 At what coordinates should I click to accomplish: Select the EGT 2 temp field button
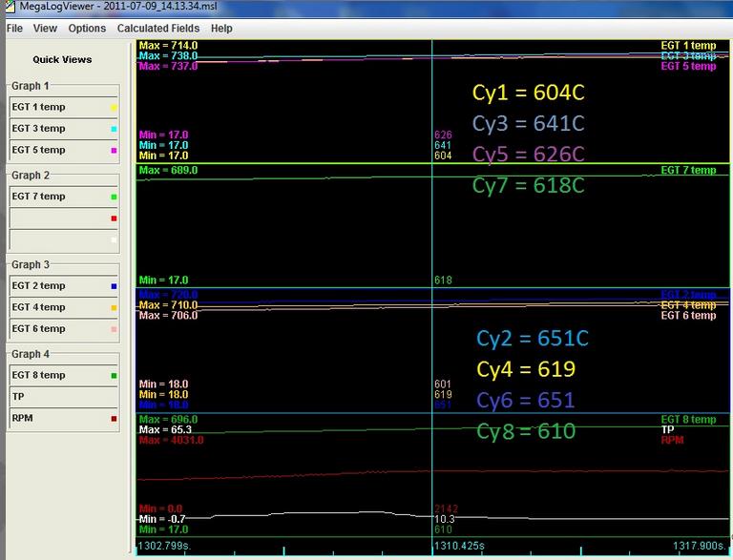[64, 285]
